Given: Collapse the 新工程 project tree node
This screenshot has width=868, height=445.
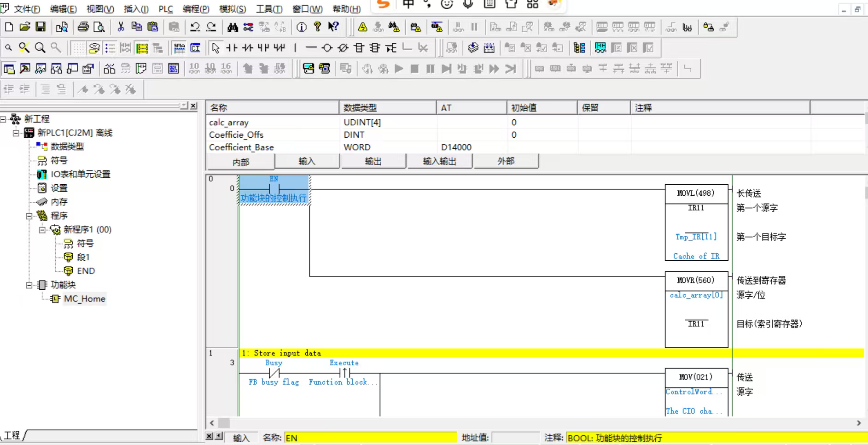Looking at the screenshot, I should [x=4, y=119].
